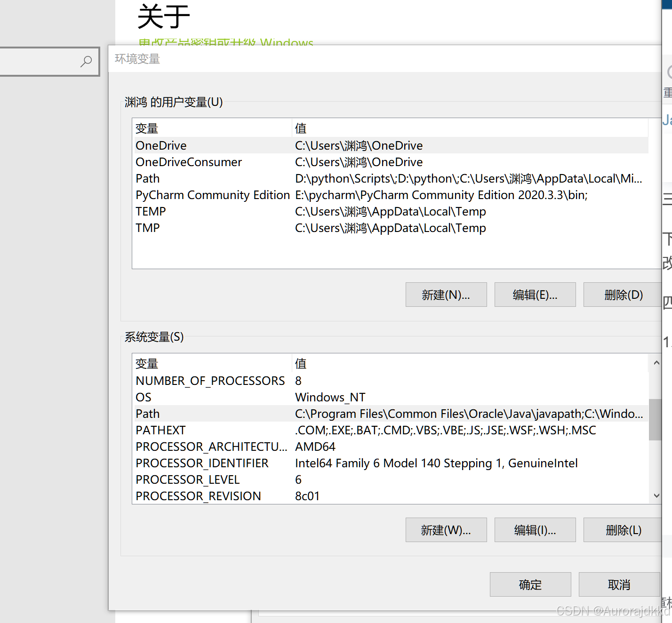Screen dimensions: 672x623
Task: Select the PATHEXT system variable
Action: [x=212, y=430]
